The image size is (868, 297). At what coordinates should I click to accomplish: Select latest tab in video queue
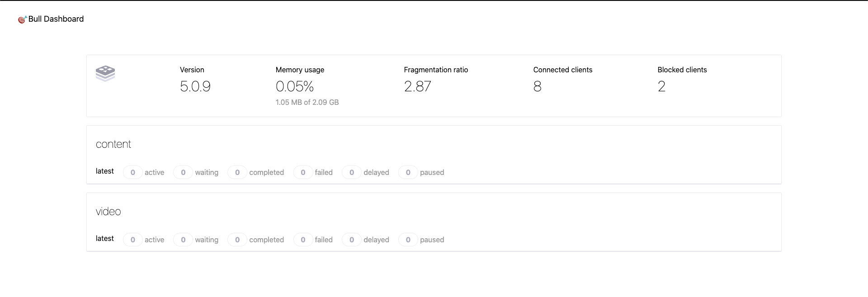coord(105,238)
